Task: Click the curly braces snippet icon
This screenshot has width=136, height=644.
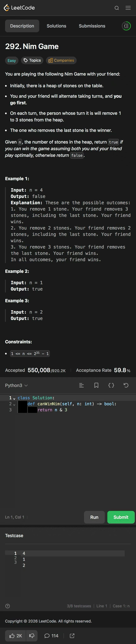Action: [x=111, y=385]
